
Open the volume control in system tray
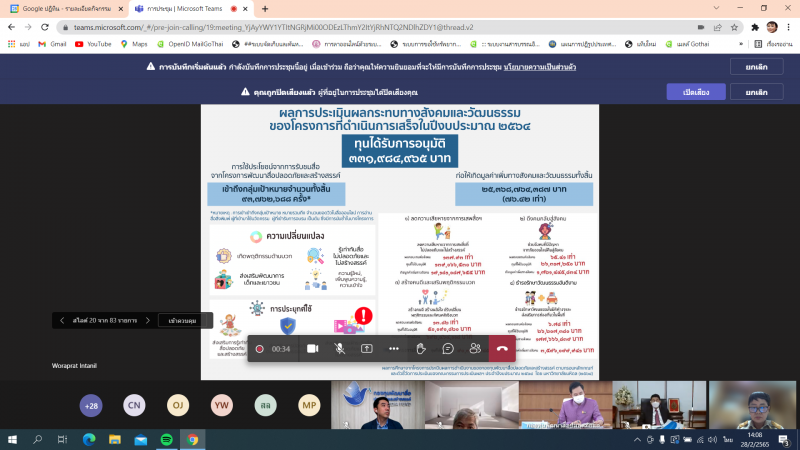713,440
